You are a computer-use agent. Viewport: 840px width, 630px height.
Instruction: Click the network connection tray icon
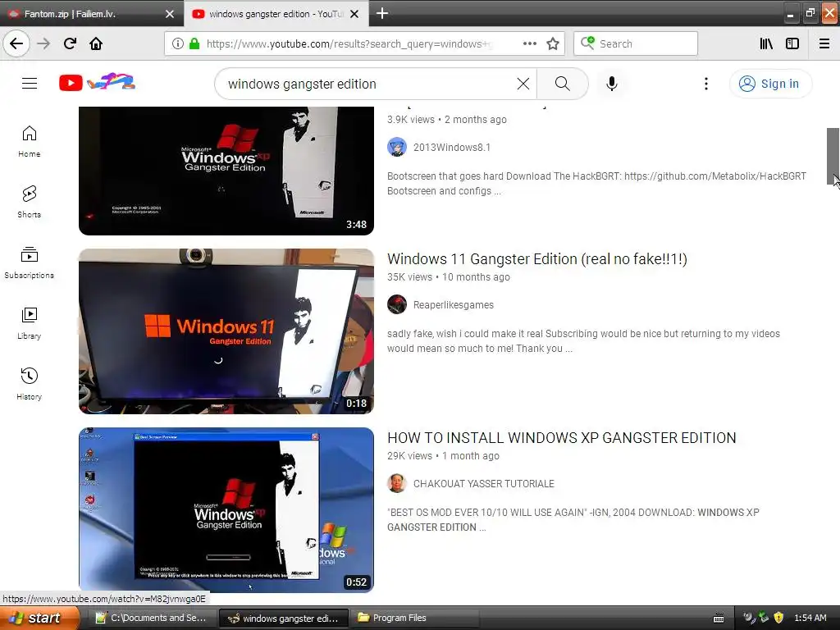tap(764, 618)
